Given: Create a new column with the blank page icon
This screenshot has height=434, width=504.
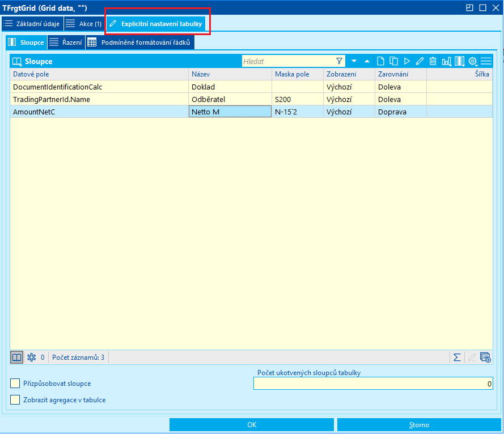Looking at the screenshot, I should click(380, 61).
